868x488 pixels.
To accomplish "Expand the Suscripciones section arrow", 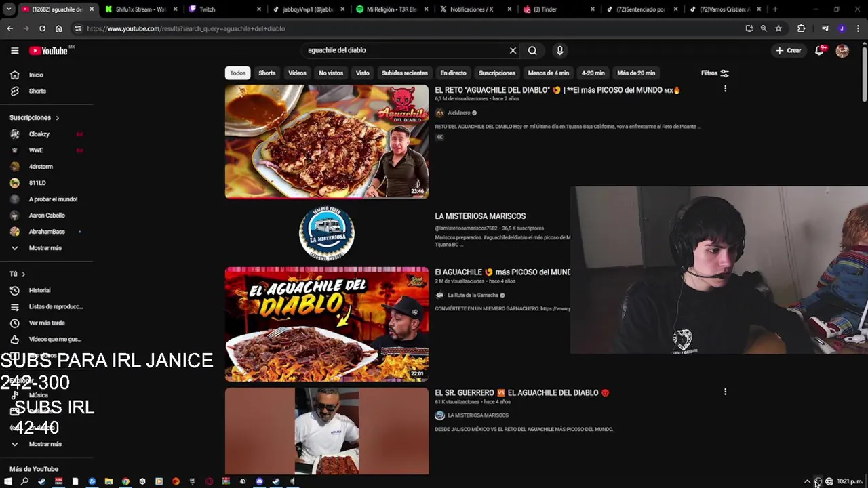I will point(57,118).
